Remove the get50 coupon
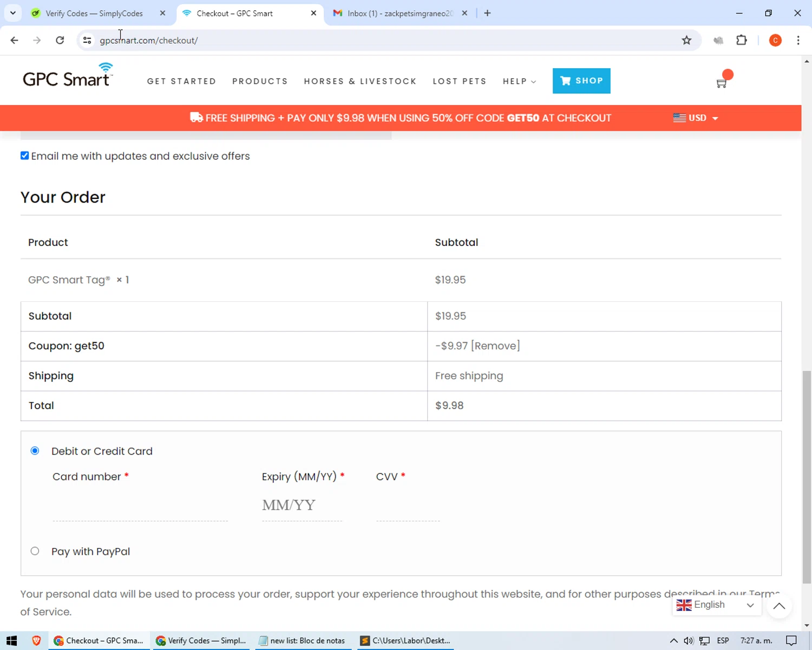Screen dimensions: 812x650 click(495, 346)
